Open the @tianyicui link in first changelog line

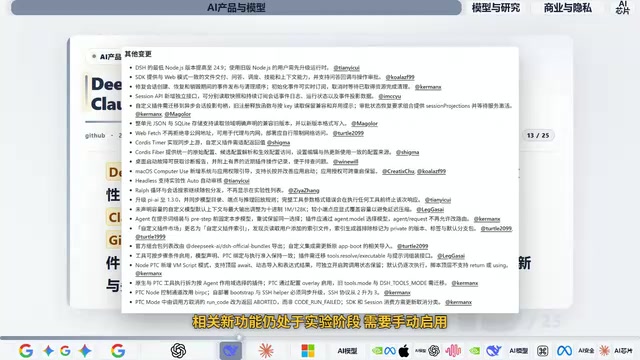[346, 68]
